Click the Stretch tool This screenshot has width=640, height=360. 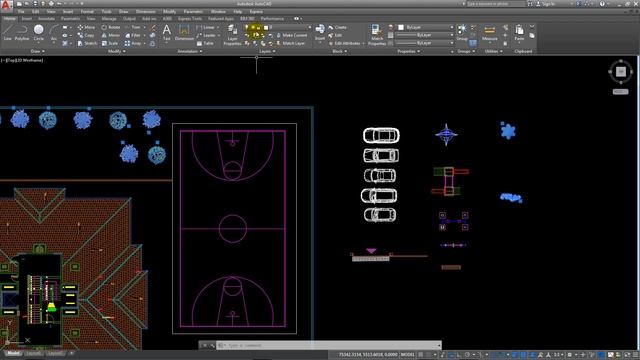(x=87, y=43)
